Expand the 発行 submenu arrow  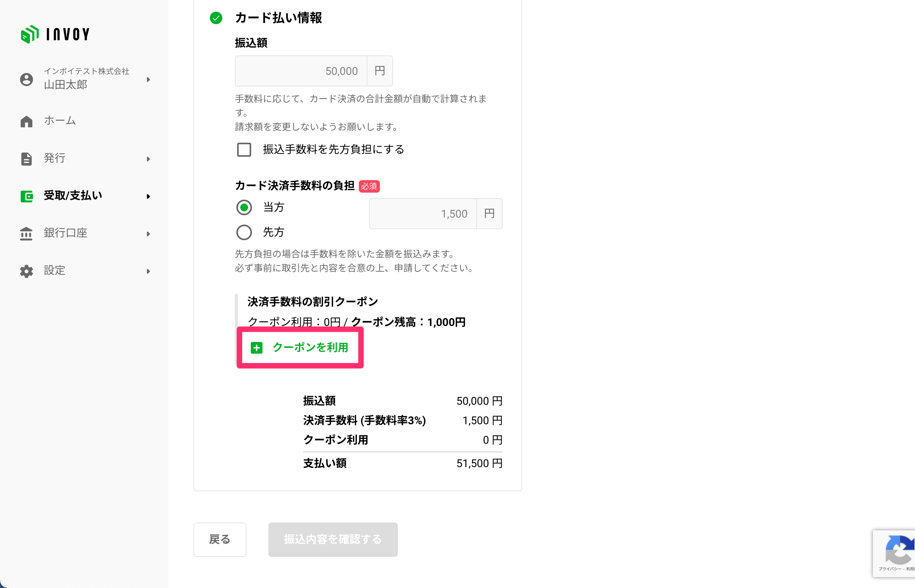coord(148,159)
